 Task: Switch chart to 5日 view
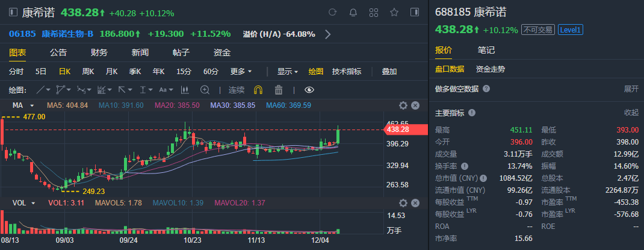tap(41, 71)
